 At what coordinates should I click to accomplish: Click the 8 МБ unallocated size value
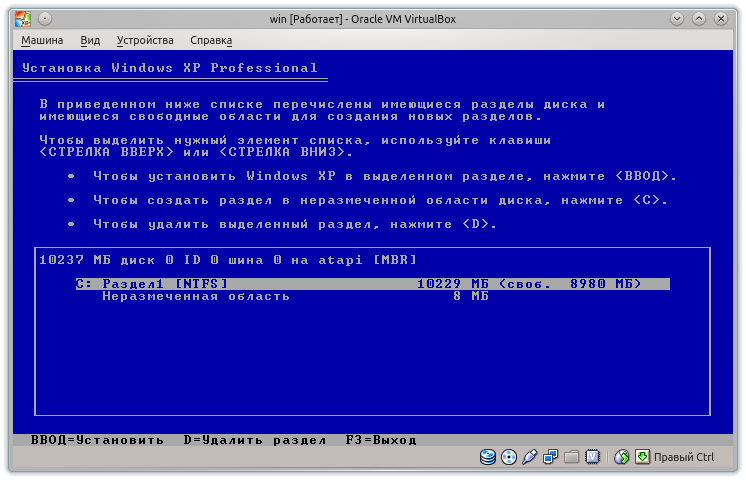pyautogui.click(x=471, y=296)
